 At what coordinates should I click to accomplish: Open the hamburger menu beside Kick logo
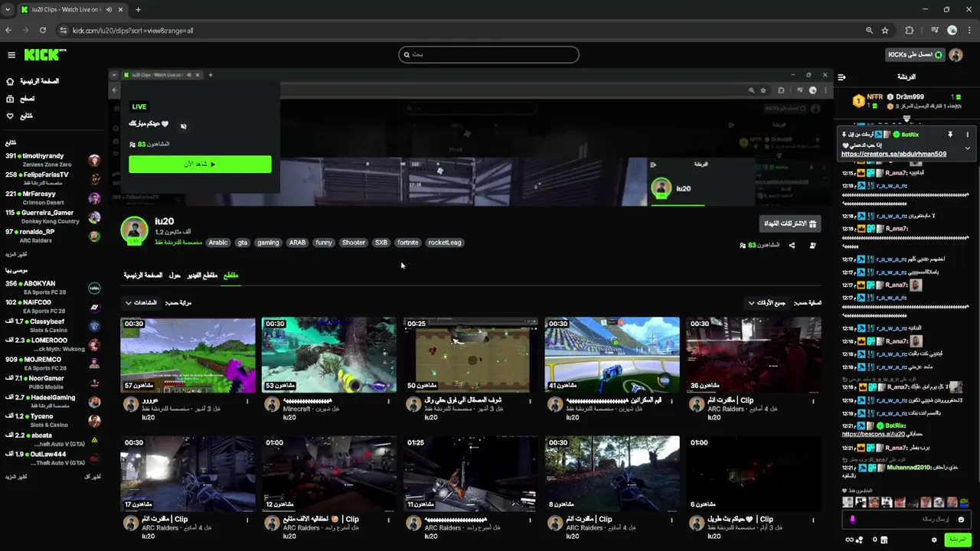click(11, 55)
